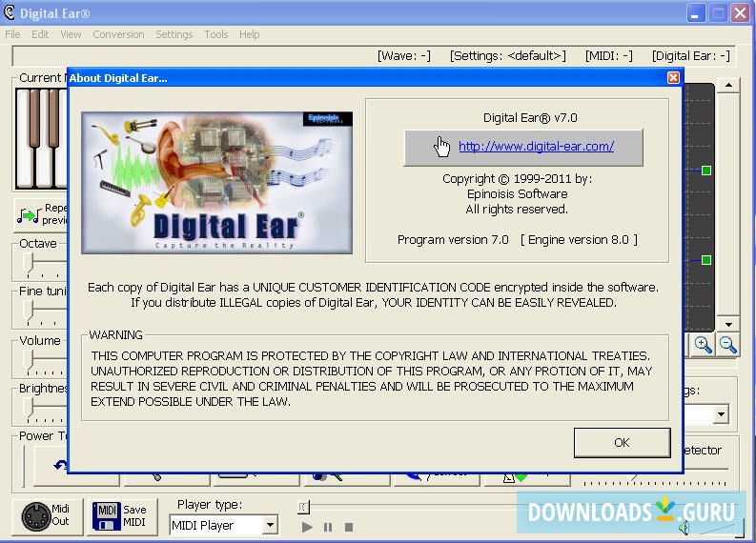Image resolution: width=756 pixels, height=543 pixels.
Task: Click the Octave slider handle
Action: (x=30, y=264)
